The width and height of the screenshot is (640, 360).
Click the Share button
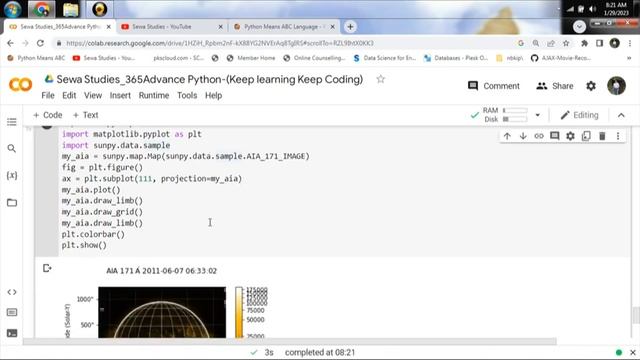(554, 86)
